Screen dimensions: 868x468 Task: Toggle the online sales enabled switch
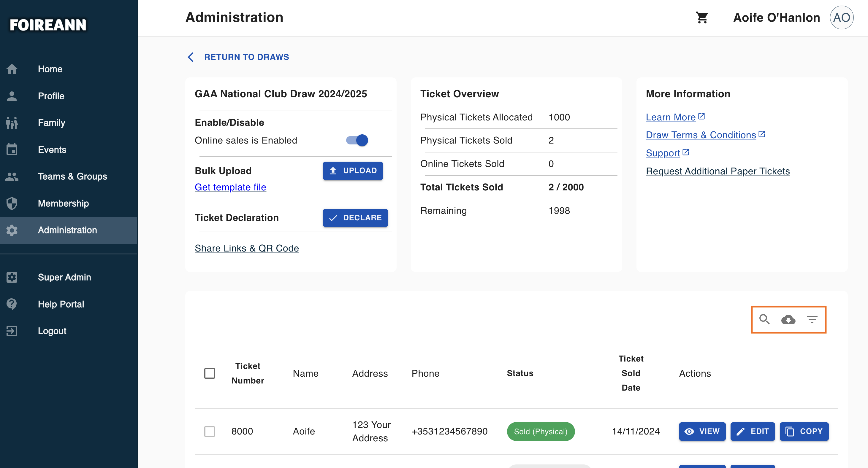point(357,140)
